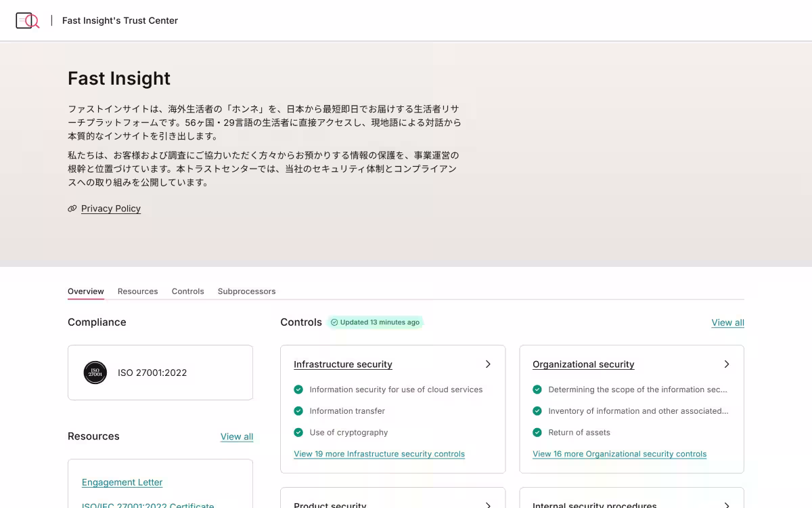The image size is (812, 508).
Task: Click green check beside Use of cryptography
Action: point(298,432)
